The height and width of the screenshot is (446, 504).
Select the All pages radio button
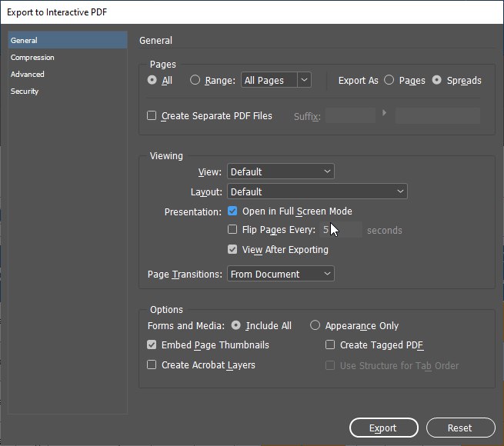(x=152, y=80)
